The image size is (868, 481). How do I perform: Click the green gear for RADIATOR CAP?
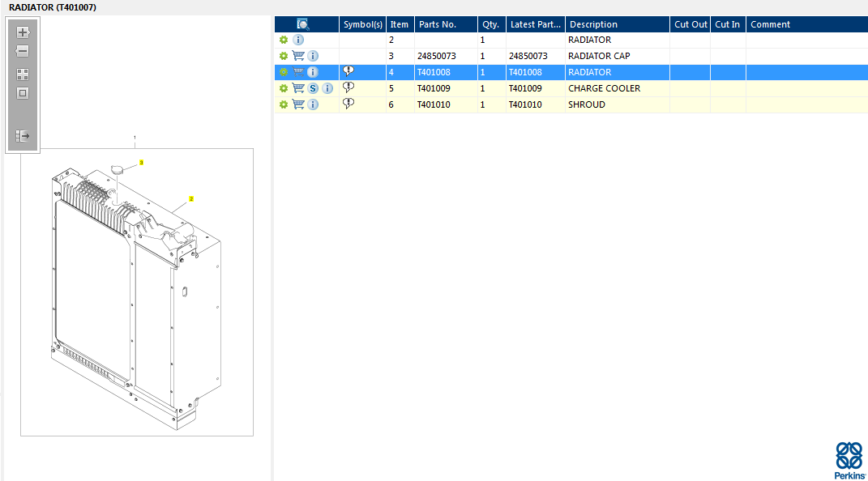click(284, 56)
